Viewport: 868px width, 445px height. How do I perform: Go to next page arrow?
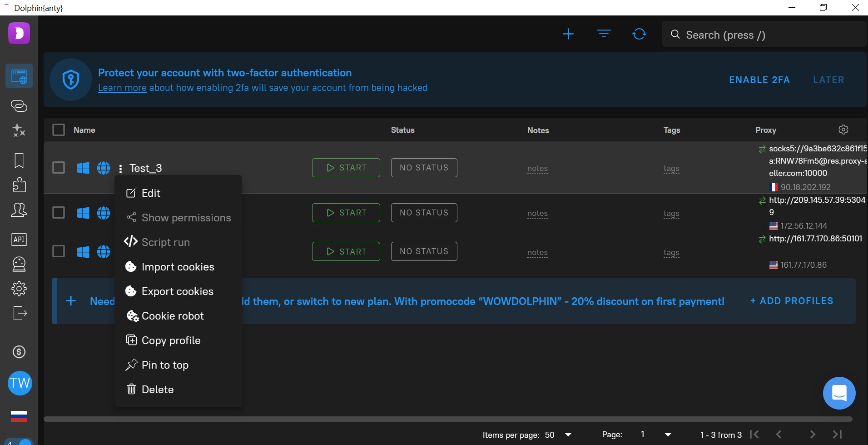pos(813,435)
